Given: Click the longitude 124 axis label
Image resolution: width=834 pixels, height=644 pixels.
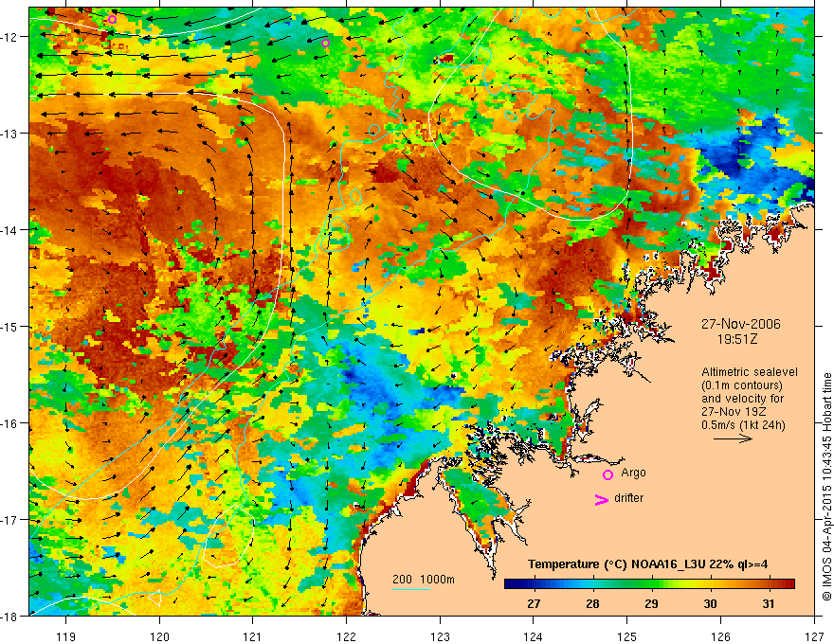Looking at the screenshot, I should coord(534,636).
